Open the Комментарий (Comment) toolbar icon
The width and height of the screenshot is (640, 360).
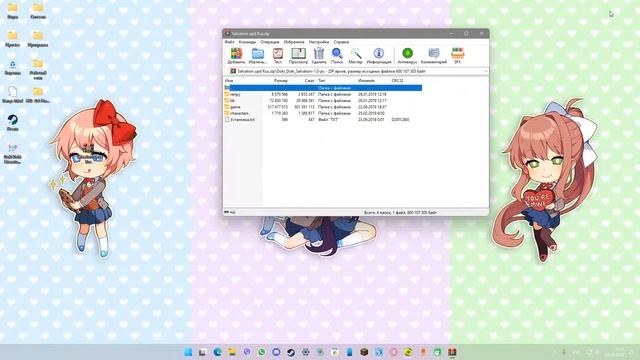pyautogui.click(x=434, y=56)
